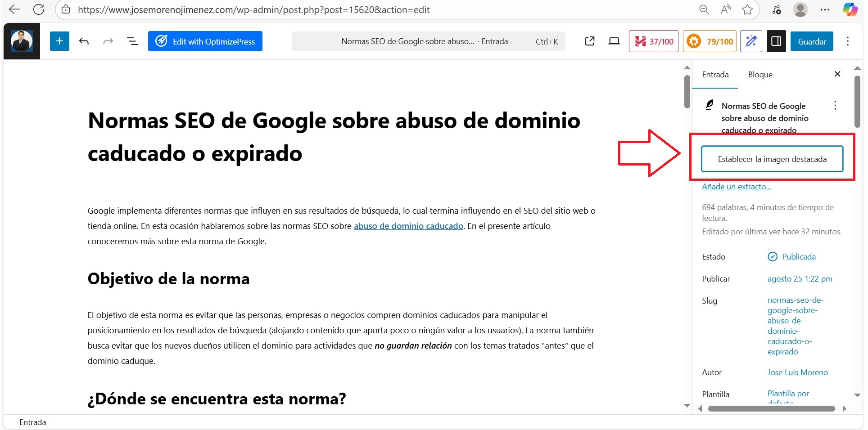This screenshot has height=430, width=868.
Task: Switch to the Bloque tab
Action: [760, 75]
